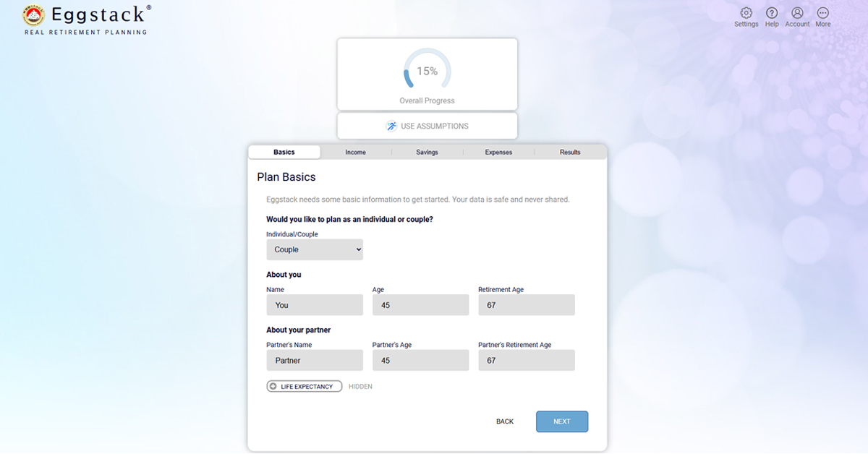Screen dimensions: 868x454
Task: Click the Use Assumptions button
Action: point(427,126)
